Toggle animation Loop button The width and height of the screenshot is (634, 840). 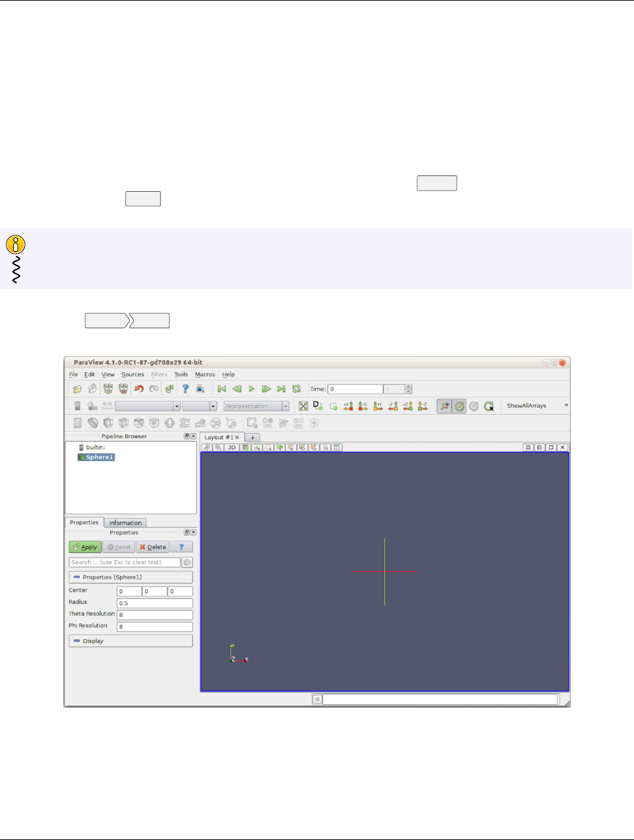(297, 389)
